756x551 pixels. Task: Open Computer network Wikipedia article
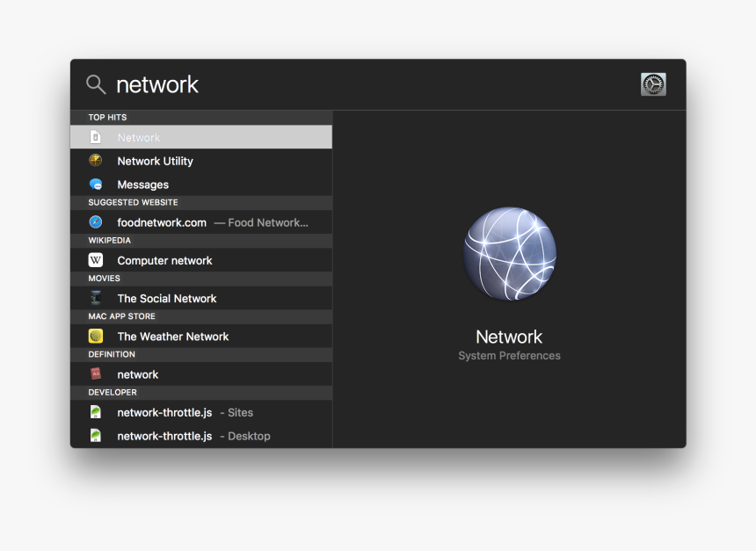point(201,260)
